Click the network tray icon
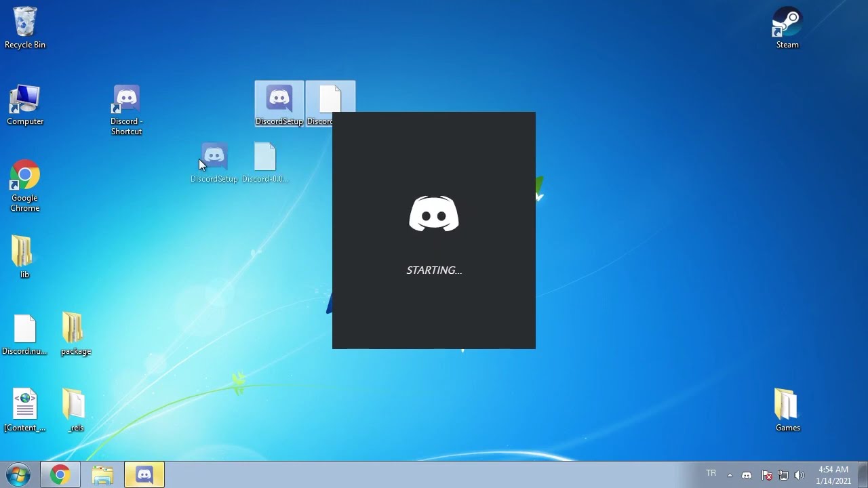 point(783,475)
